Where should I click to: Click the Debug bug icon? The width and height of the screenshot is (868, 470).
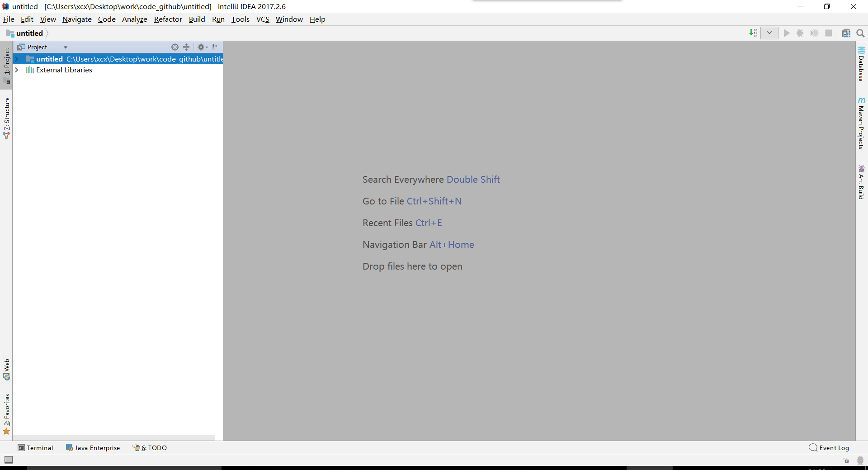click(x=800, y=33)
